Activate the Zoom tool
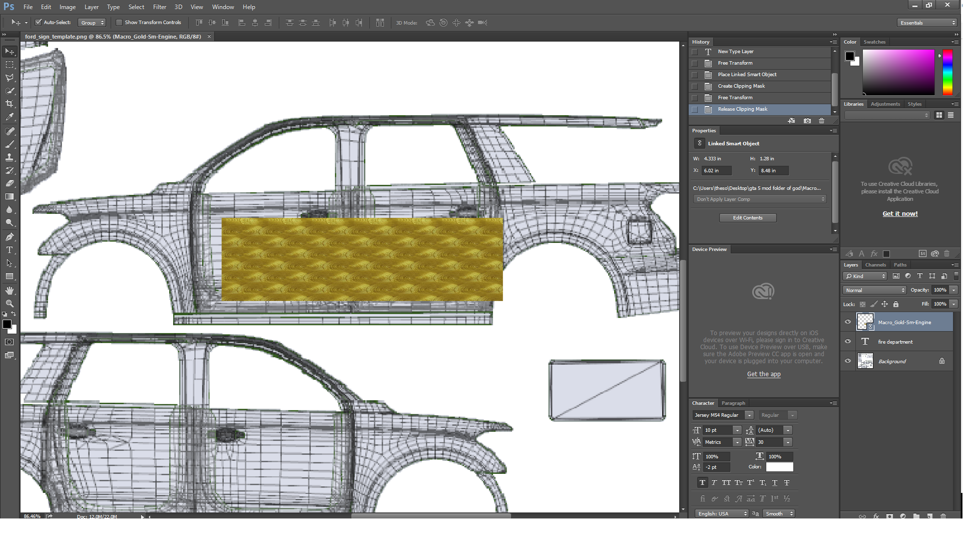The height and width of the screenshot is (538, 980). [x=10, y=304]
